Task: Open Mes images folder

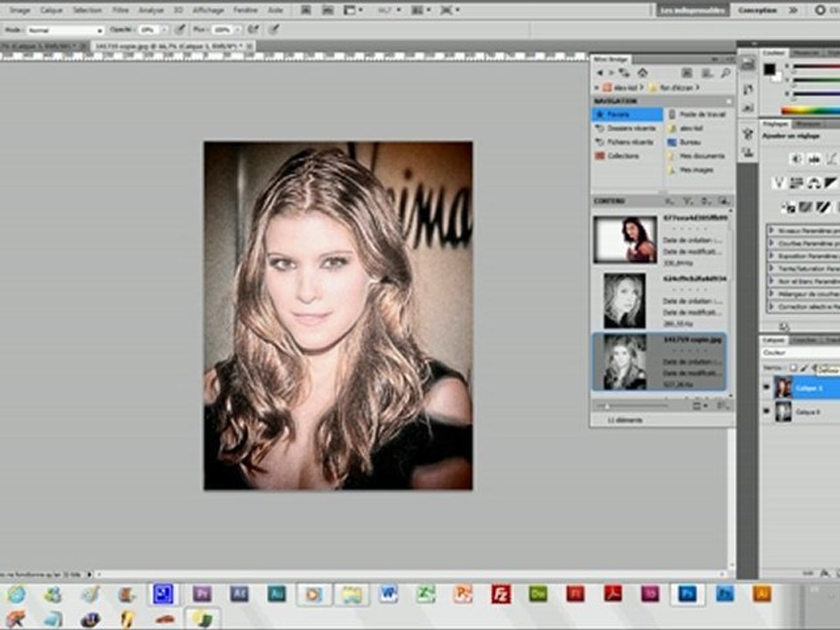Action: tap(691, 170)
